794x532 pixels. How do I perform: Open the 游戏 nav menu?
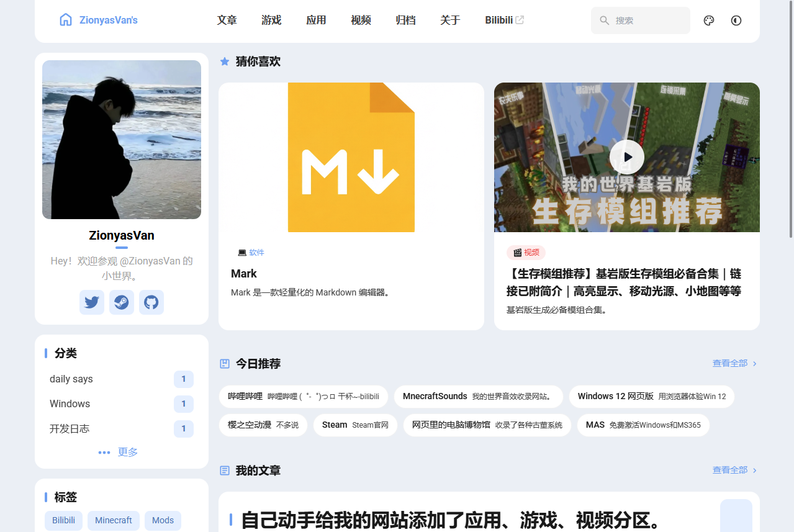coord(272,20)
